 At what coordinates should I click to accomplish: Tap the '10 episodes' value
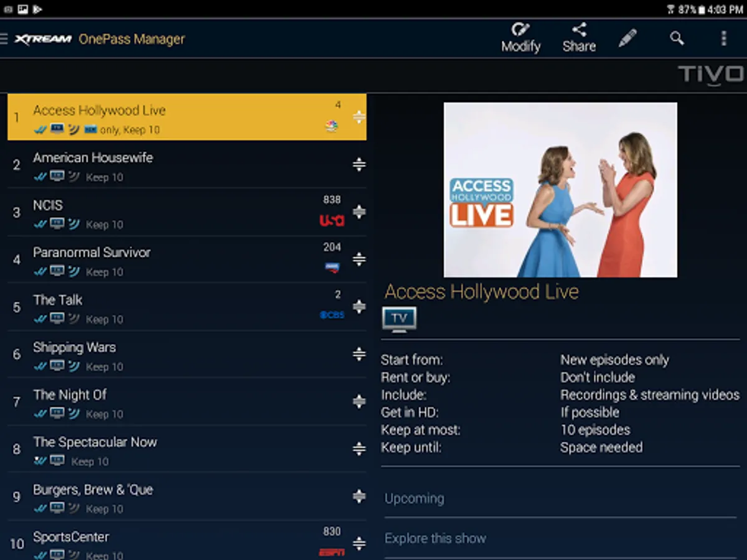click(x=595, y=429)
